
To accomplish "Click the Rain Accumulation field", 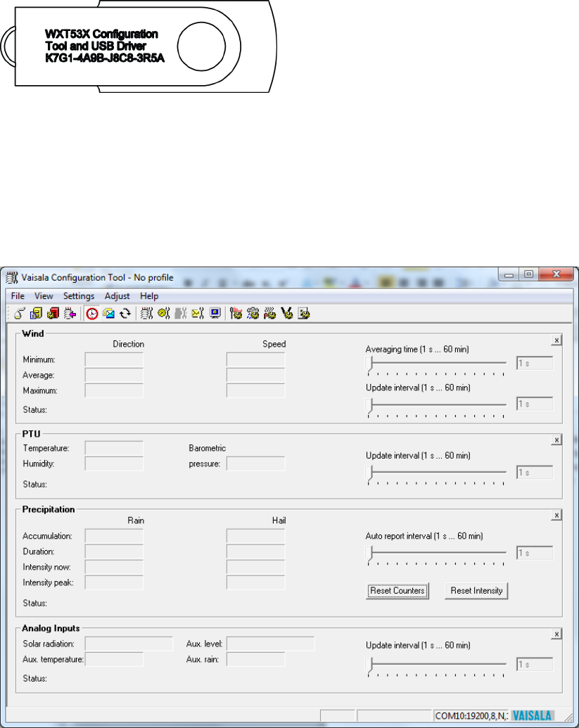I will pos(114,536).
